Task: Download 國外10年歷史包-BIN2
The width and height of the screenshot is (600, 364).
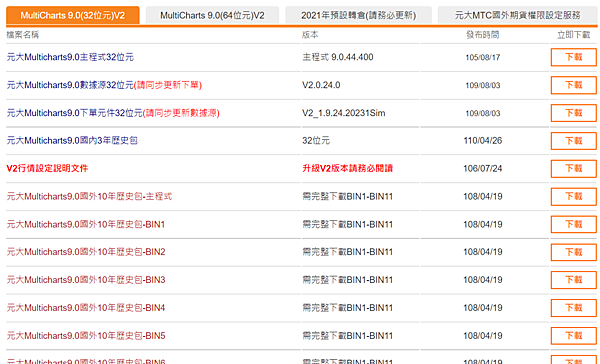Action: pyautogui.click(x=574, y=252)
